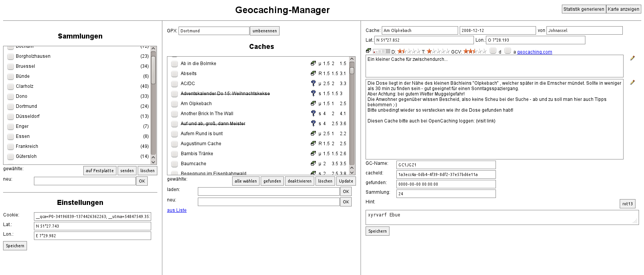Viewport: 644px width, 275px height.
Task: Click the traditional cache icon for Am Olpkebach row
Action: [x=313, y=103]
